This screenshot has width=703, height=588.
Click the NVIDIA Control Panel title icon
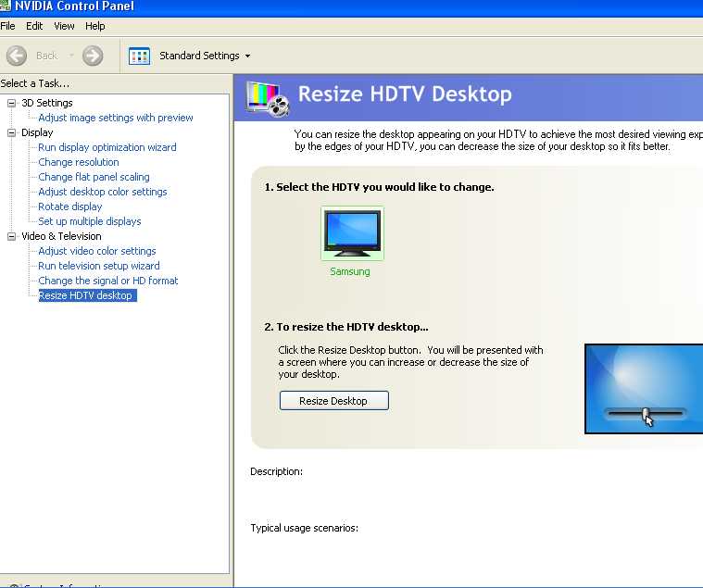pos(6,6)
